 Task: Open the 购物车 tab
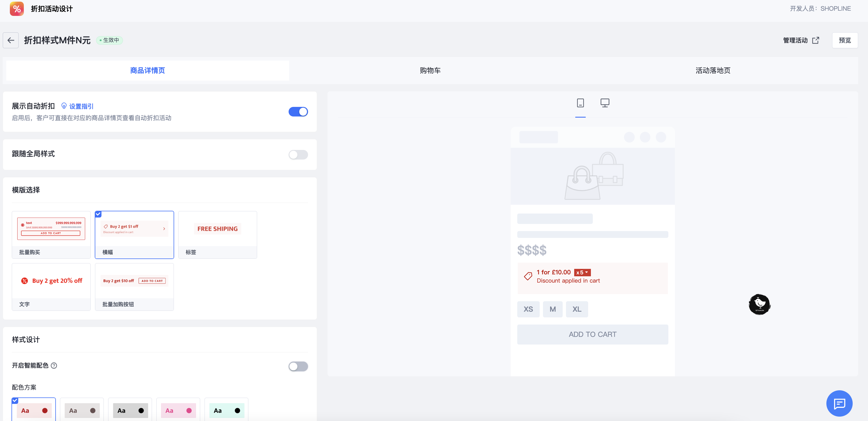click(430, 70)
